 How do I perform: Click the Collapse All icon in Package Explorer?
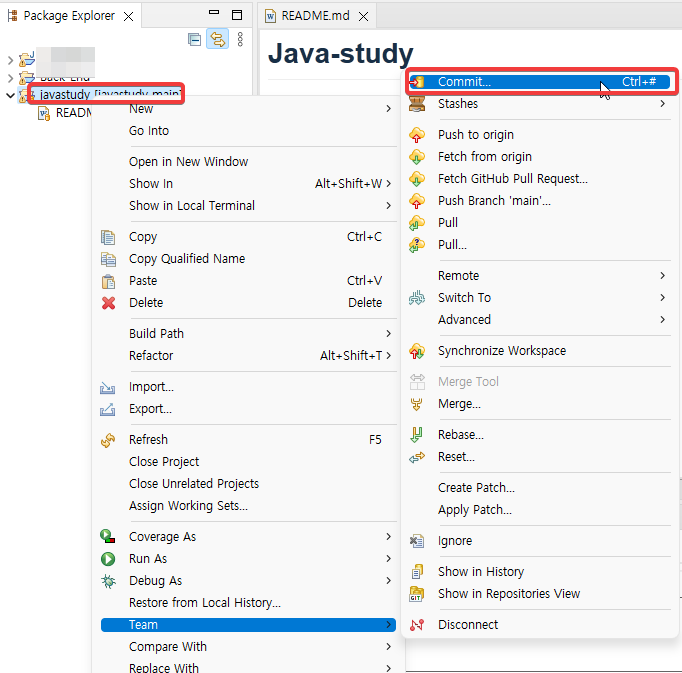tap(194, 40)
